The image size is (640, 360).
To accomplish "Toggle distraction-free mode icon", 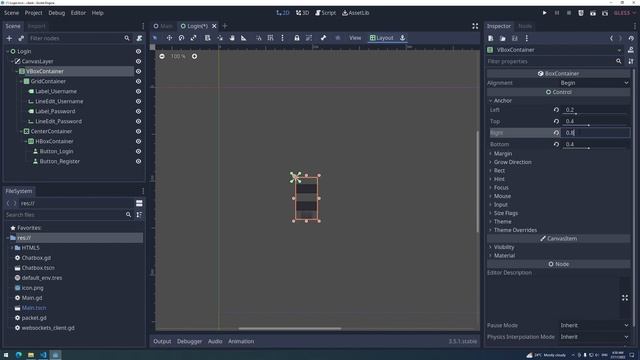I will click(475, 26).
